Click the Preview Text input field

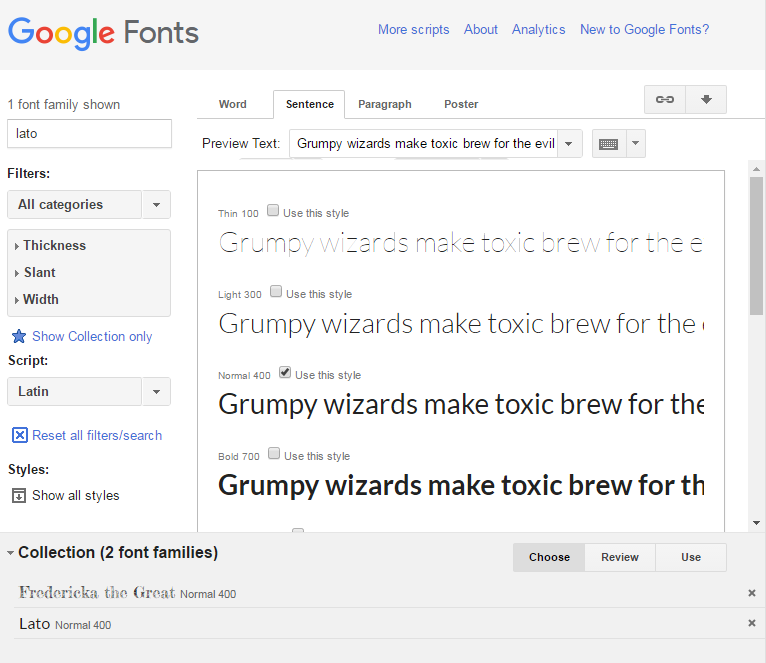pyautogui.click(x=424, y=144)
